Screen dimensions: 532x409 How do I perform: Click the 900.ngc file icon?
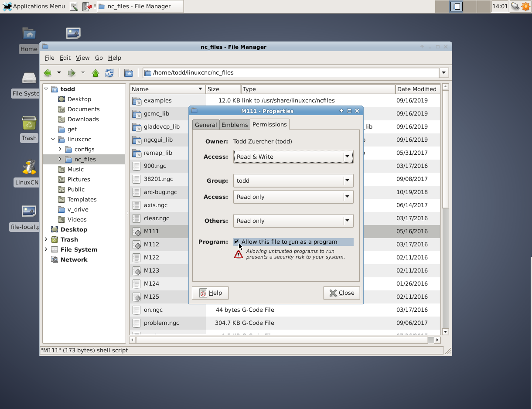pyautogui.click(x=137, y=166)
